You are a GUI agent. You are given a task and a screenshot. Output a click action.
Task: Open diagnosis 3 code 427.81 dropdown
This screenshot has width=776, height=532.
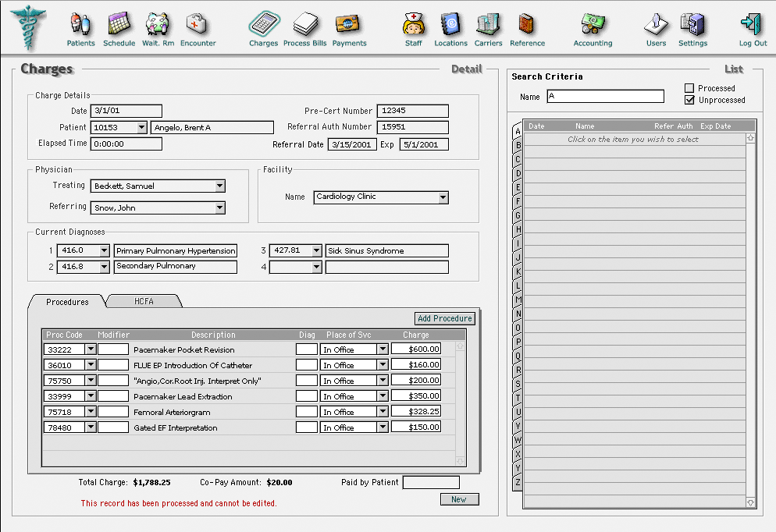[x=316, y=250]
